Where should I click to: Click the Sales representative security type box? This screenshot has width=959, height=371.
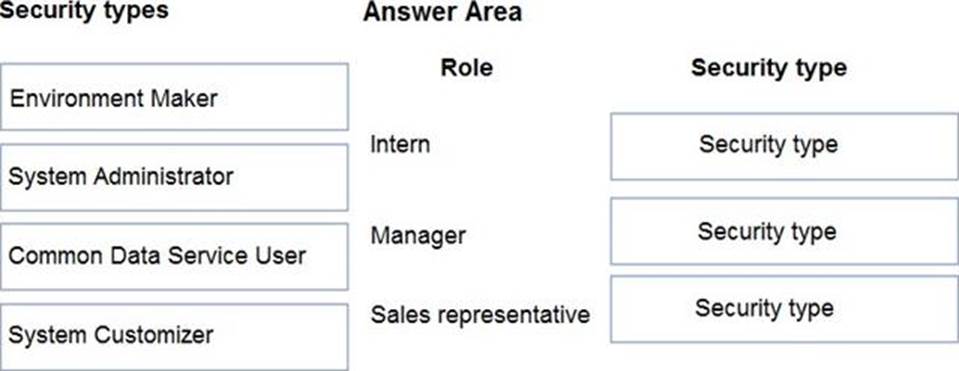(784, 309)
